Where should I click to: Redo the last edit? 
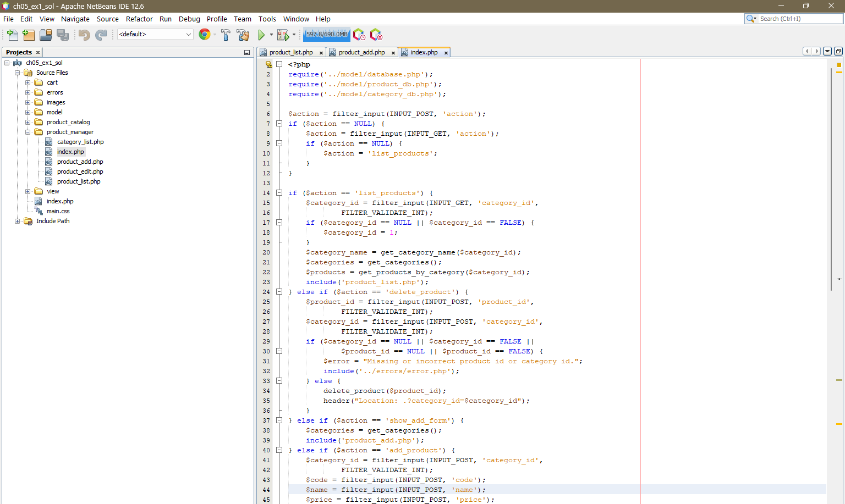(x=101, y=35)
